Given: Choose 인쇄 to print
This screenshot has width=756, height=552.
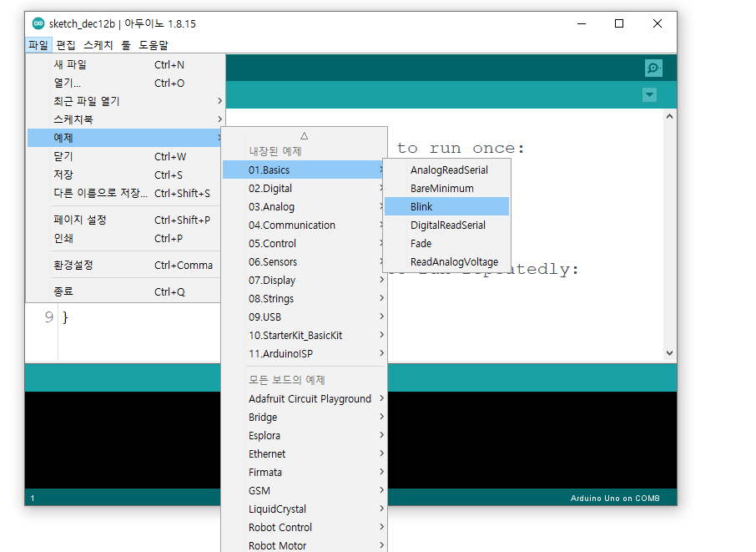Looking at the screenshot, I should pyautogui.click(x=124, y=238).
